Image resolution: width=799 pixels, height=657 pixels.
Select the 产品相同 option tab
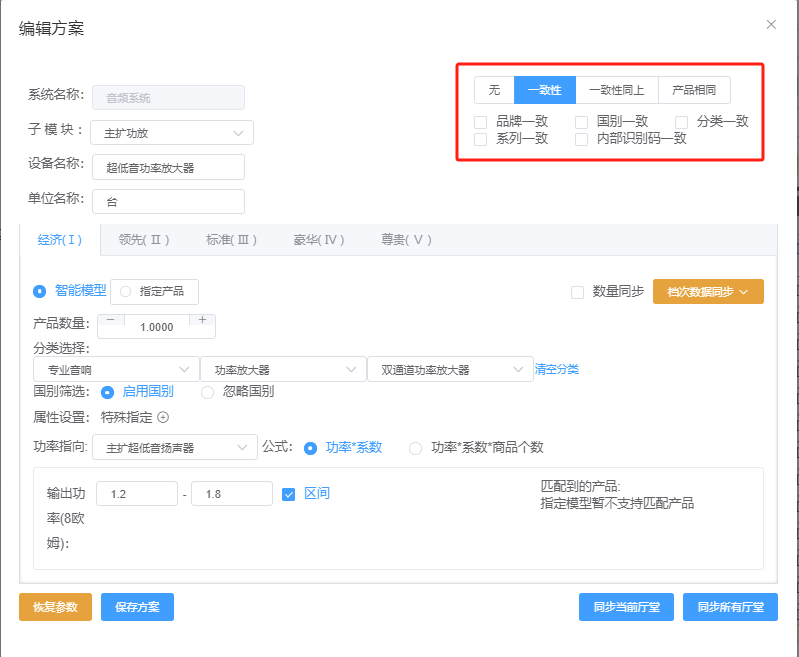[700, 90]
